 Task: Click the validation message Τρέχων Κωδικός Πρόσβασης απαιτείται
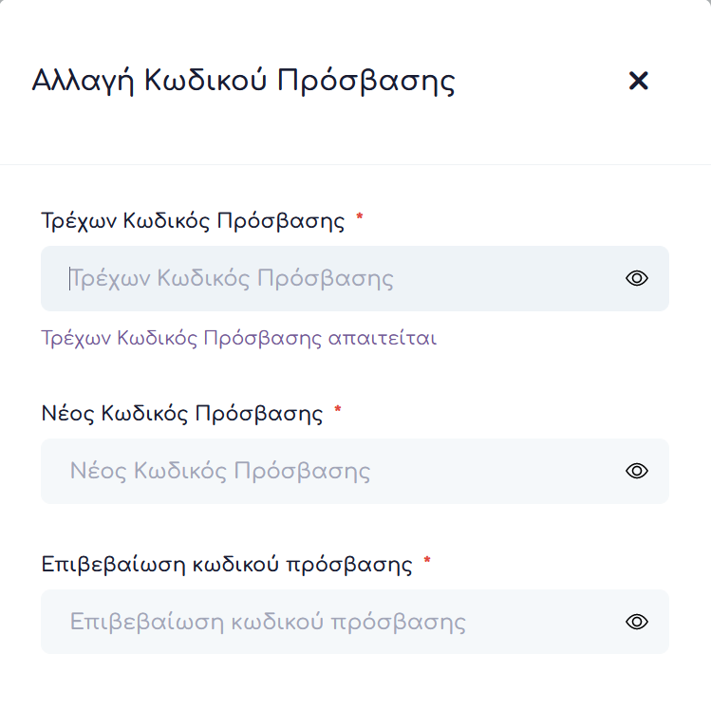(x=238, y=338)
